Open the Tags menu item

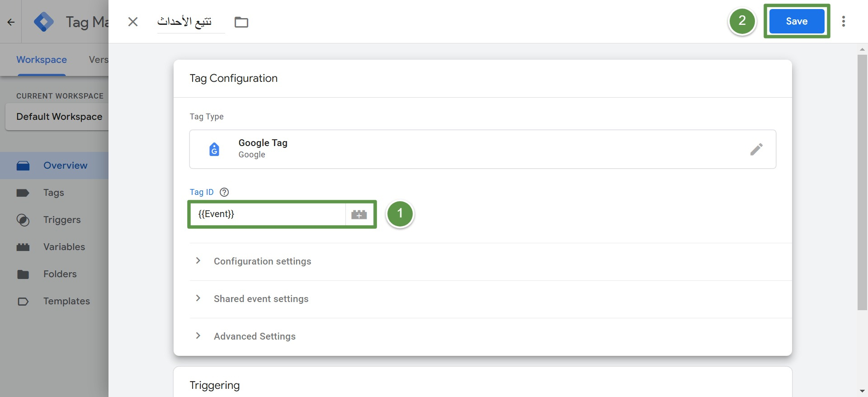[x=54, y=193]
